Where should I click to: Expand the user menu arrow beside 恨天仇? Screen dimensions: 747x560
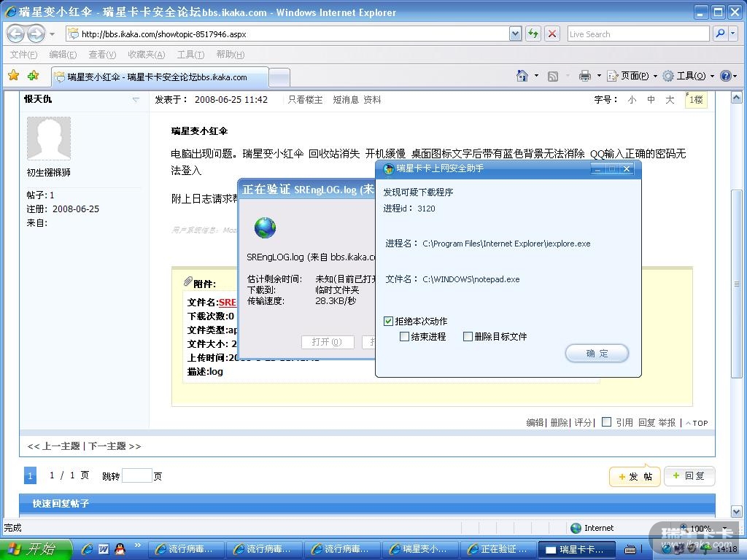point(136,99)
